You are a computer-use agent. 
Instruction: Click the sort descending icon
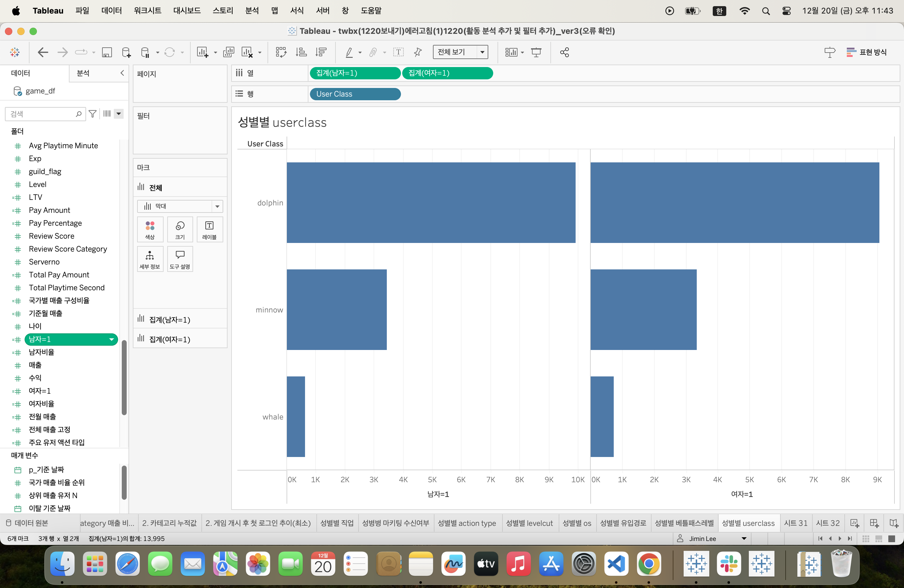[x=321, y=52]
